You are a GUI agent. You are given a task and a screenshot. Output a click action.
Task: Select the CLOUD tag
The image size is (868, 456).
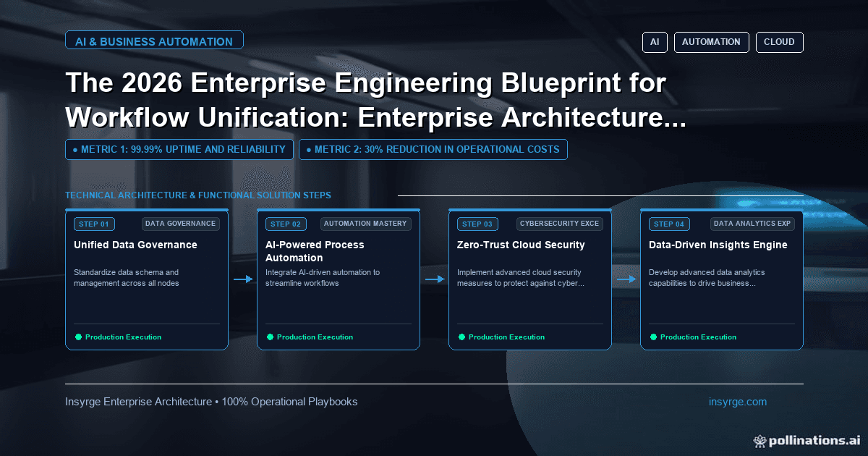pyautogui.click(x=779, y=42)
